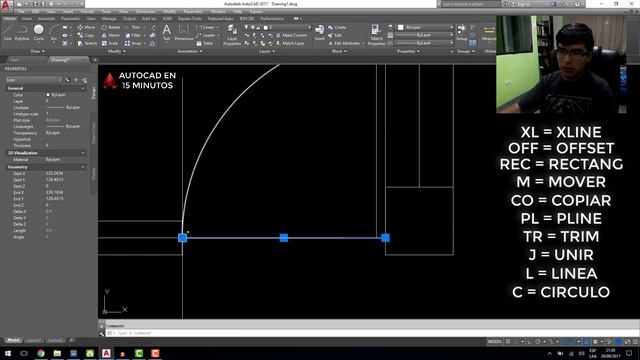Click the Rotate tool
Screen dimensions: 640x360
[111, 27]
